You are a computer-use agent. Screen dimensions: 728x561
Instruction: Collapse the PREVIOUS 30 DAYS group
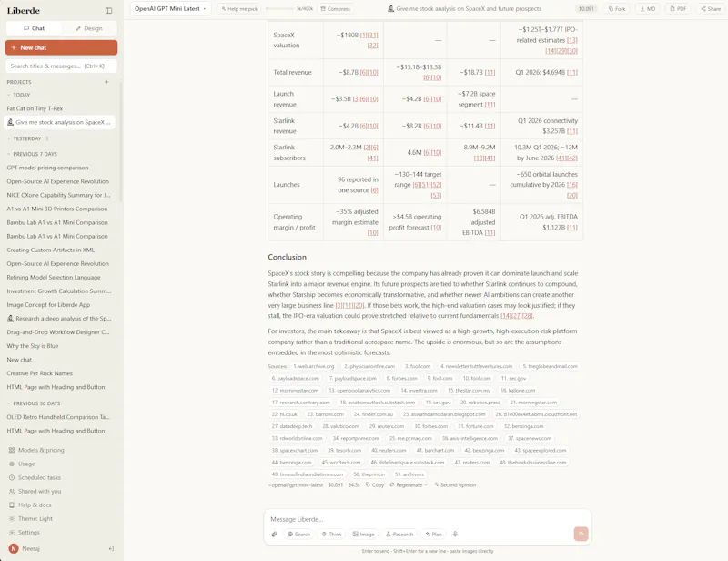click(x=34, y=403)
